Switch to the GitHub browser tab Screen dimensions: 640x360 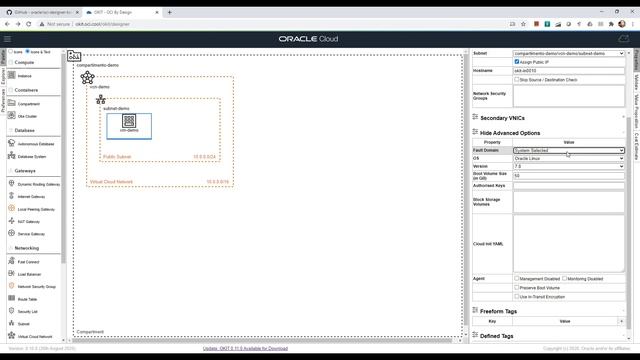click(x=42, y=12)
